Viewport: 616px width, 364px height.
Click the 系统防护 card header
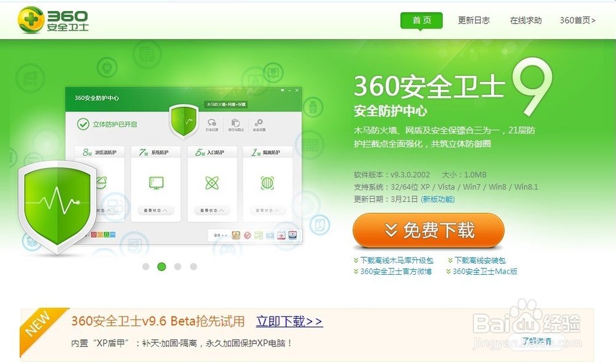(156, 152)
